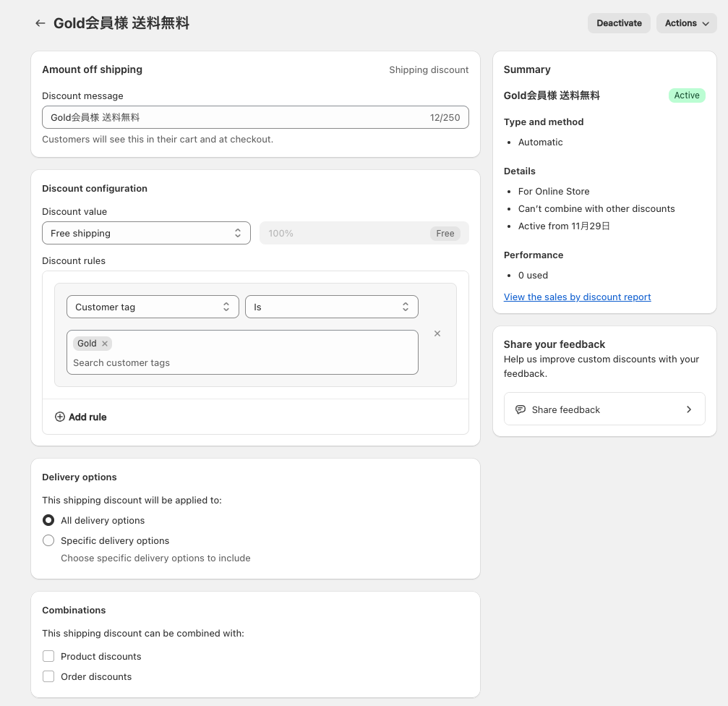Choose Specific delivery options radio button
The width and height of the screenshot is (728, 706).
48,540
